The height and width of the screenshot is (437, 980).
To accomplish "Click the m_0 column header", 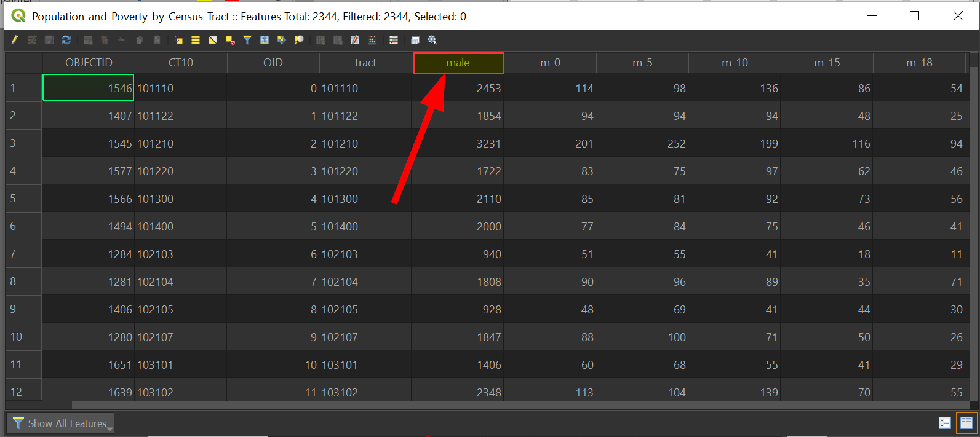I will [550, 63].
